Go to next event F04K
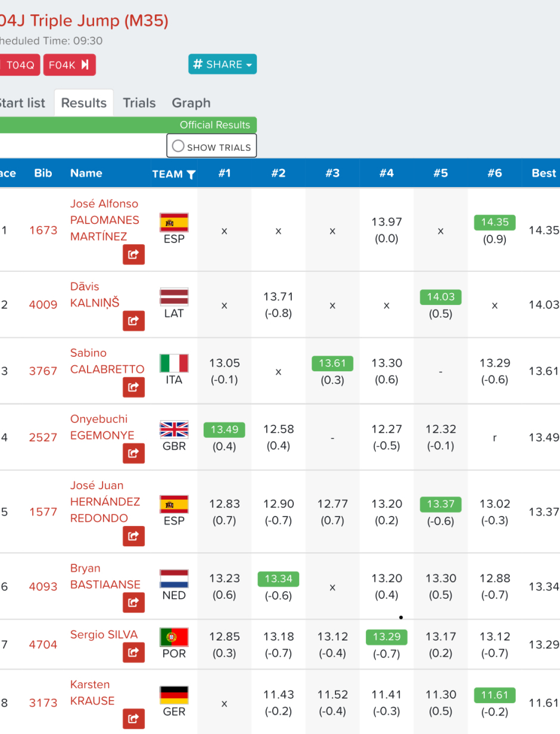This screenshot has width=560, height=734. click(69, 65)
